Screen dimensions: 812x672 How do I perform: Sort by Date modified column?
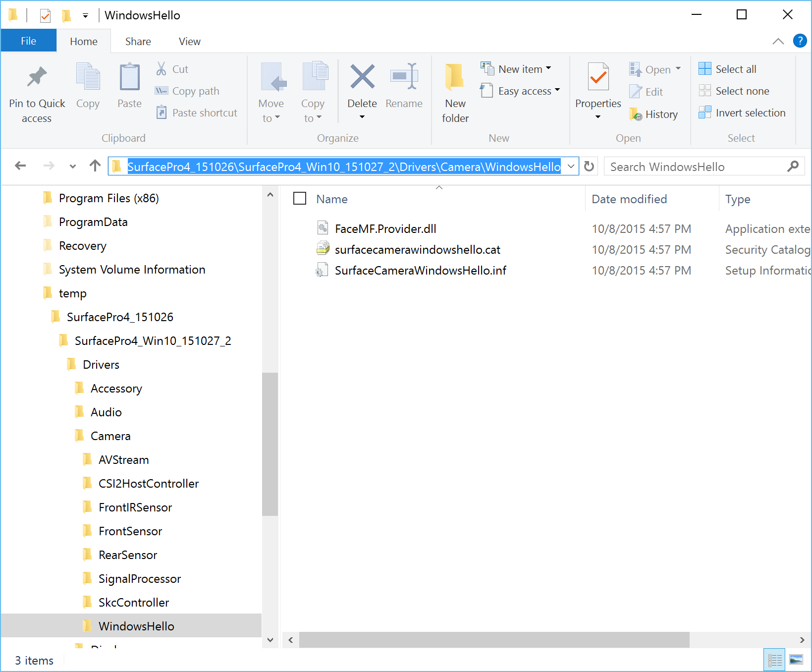coord(629,199)
